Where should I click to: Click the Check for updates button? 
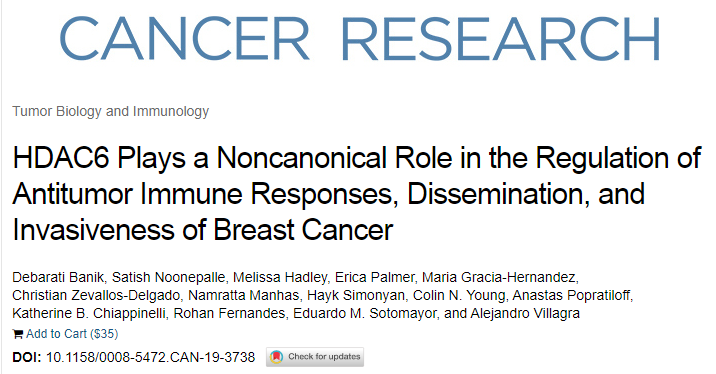click(x=315, y=357)
